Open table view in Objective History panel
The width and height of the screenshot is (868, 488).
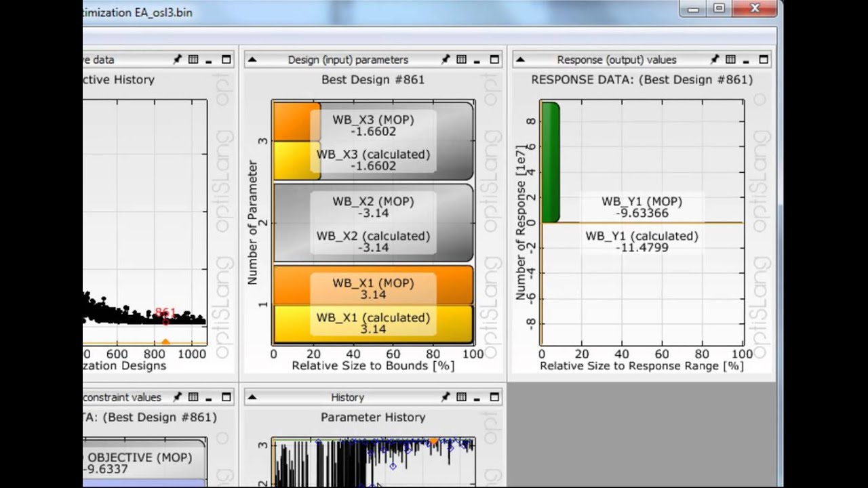point(193,60)
